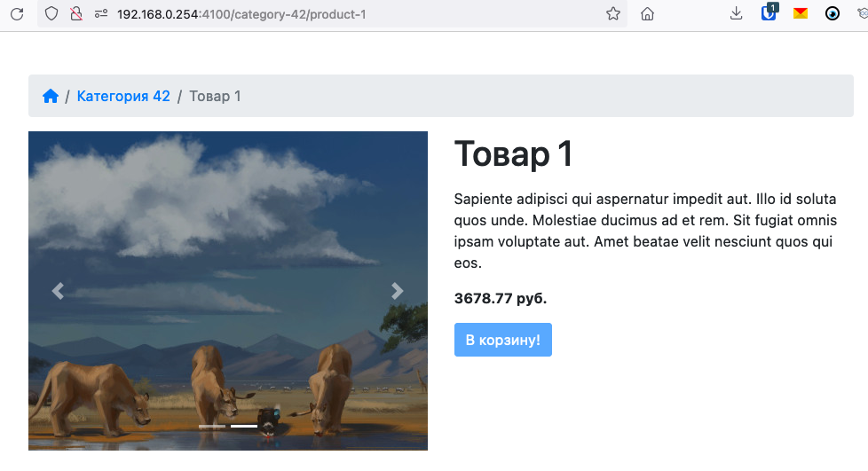Add product with В корзину! button

pos(502,340)
